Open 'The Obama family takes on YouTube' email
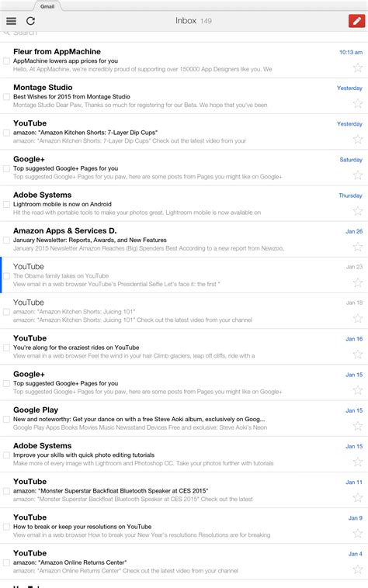 [184, 275]
